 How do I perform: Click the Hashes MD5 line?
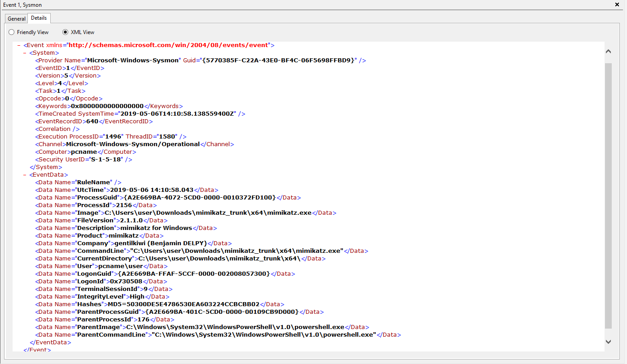[x=160, y=304]
